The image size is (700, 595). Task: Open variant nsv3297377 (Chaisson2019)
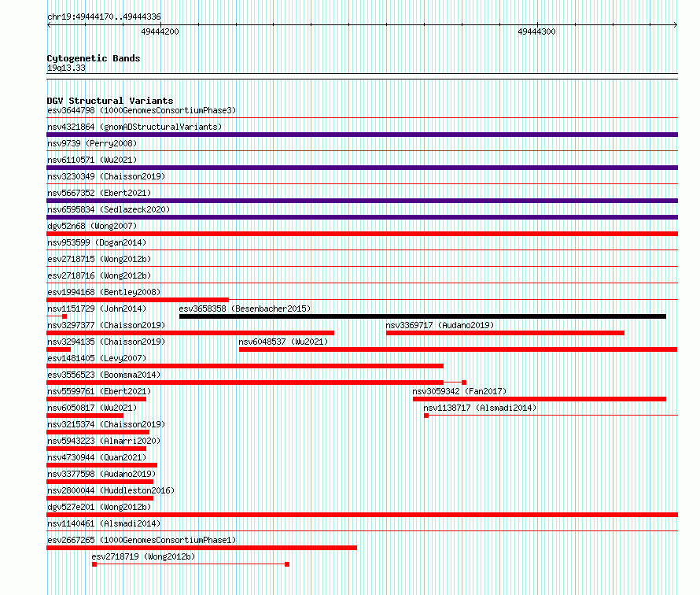tap(106, 325)
